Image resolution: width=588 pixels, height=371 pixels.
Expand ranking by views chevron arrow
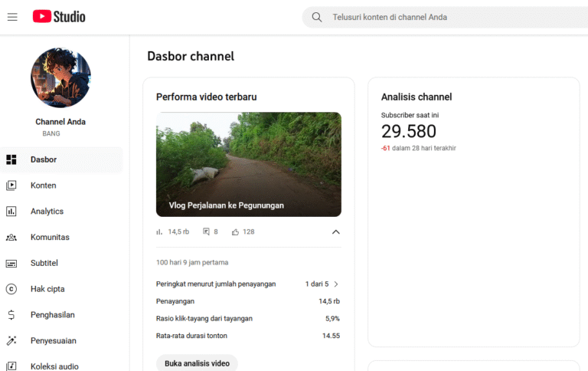[x=335, y=284]
